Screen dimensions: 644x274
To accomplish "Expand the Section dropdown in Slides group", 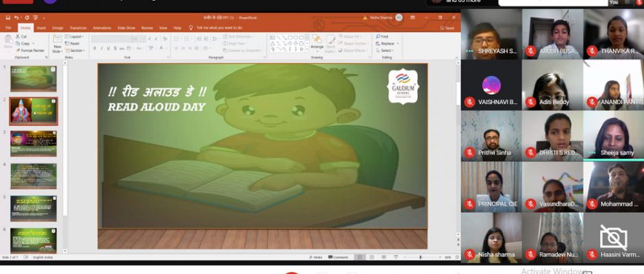I will point(77,50).
